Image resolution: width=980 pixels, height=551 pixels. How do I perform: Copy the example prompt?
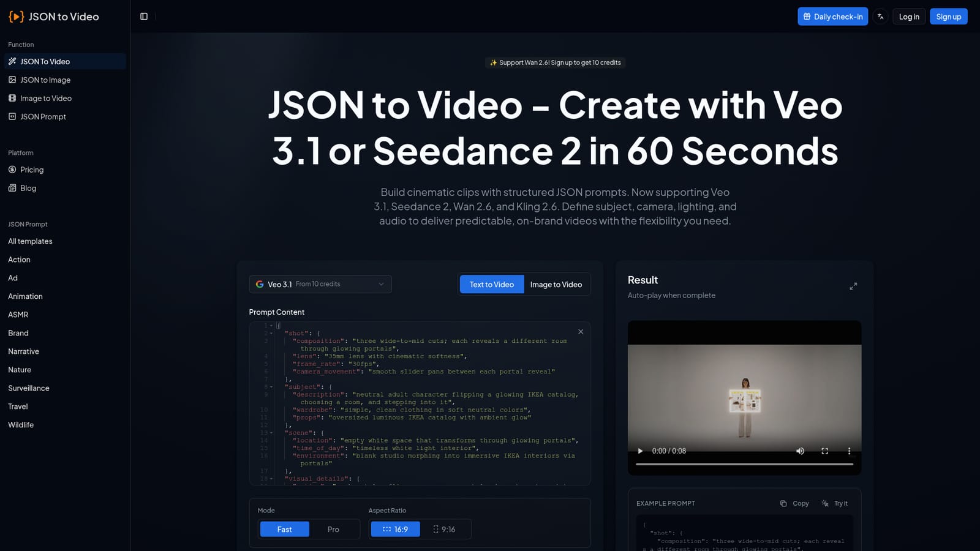(794, 503)
